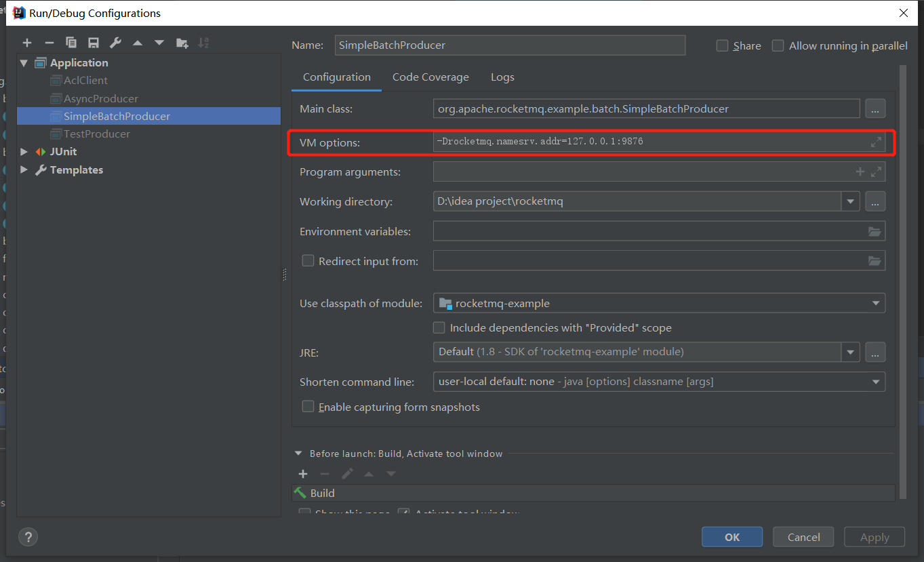The width and height of the screenshot is (924, 562).
Task: Save the configuration with floppy disk icon
Action: pos(94,43)
